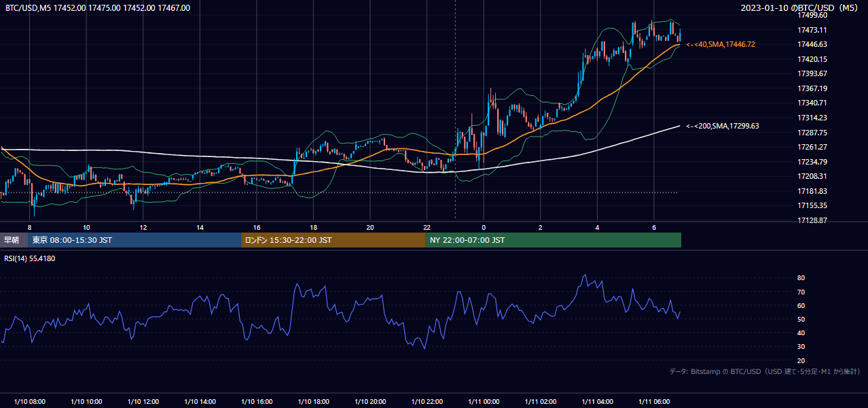Click price axis label 17155.35
Image resolution: width=868 pixels, height=408 pixels.
812,205
